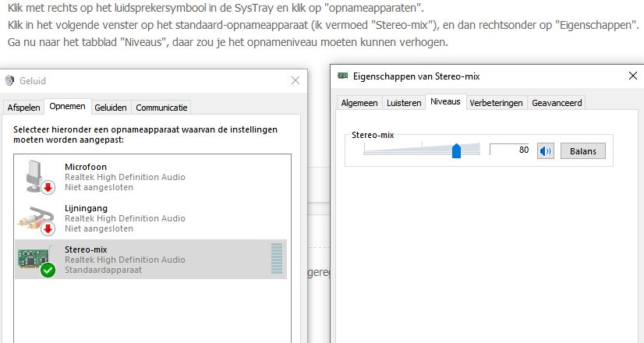The image size is (644, 343).
Task: Click the Stereo-mix level meter bars
Action: tap(277, 258)
